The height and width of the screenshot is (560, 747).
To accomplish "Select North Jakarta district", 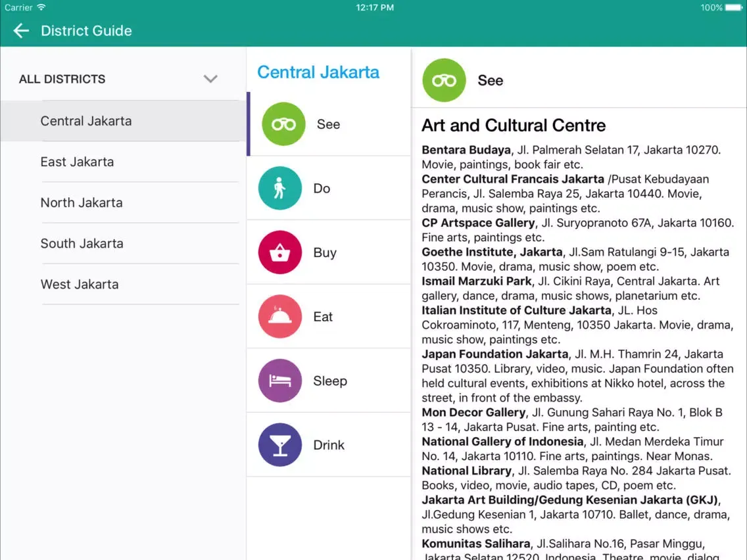I will tap(124, 203).
